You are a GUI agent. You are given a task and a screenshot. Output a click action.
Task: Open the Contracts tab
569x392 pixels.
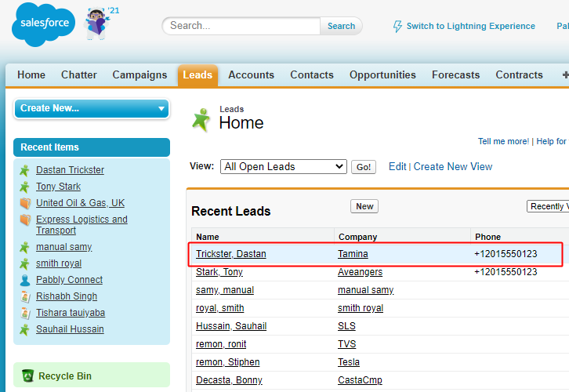(x=520, y=74)
